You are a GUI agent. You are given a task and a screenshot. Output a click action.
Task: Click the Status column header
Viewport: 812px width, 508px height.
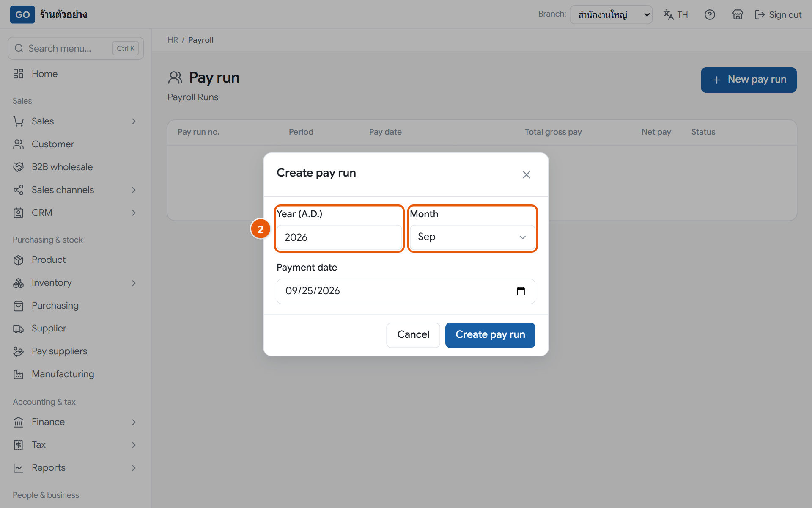point(703,132)
